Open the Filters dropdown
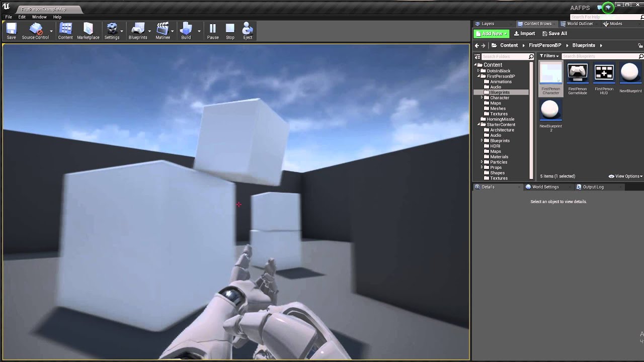The image size is (644, 362). 549,56
